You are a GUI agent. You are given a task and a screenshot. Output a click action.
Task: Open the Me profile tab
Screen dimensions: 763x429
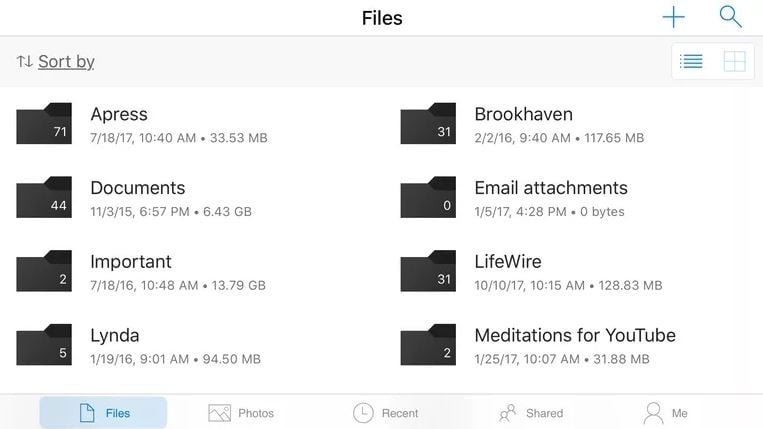click(666, 413)
